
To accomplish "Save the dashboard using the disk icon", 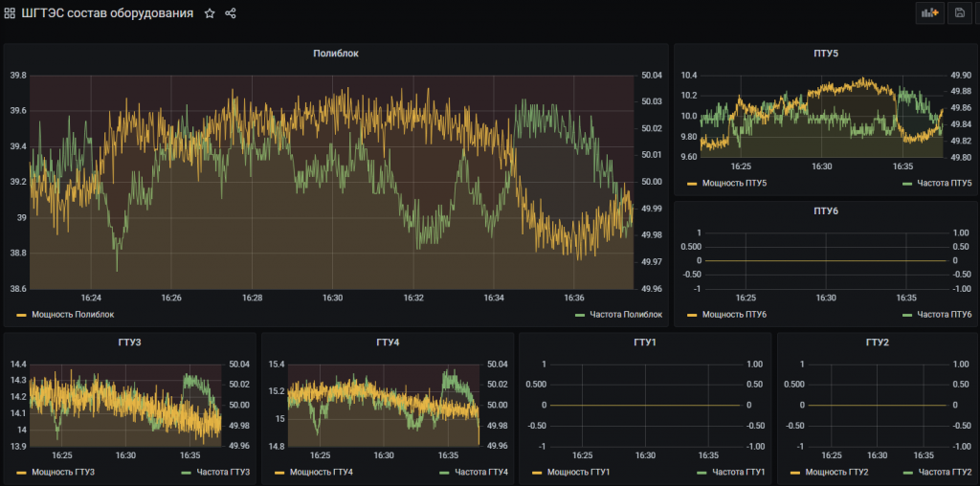I will tap(959, 12).
